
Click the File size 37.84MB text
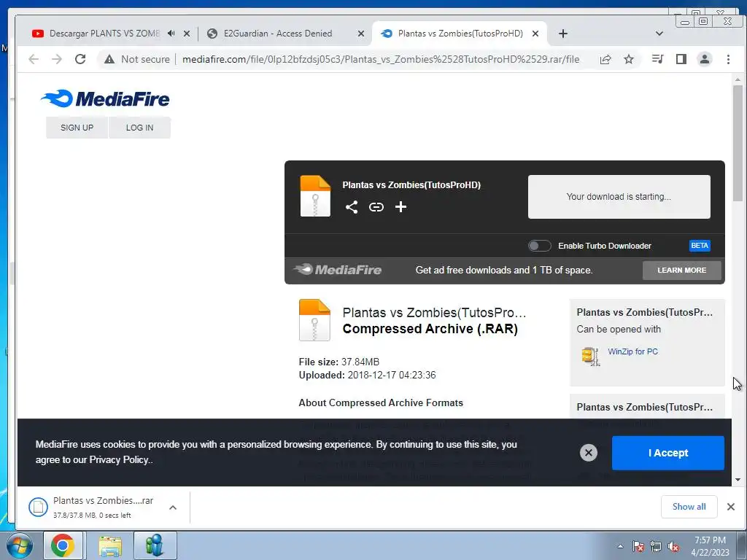pos(338,362)
